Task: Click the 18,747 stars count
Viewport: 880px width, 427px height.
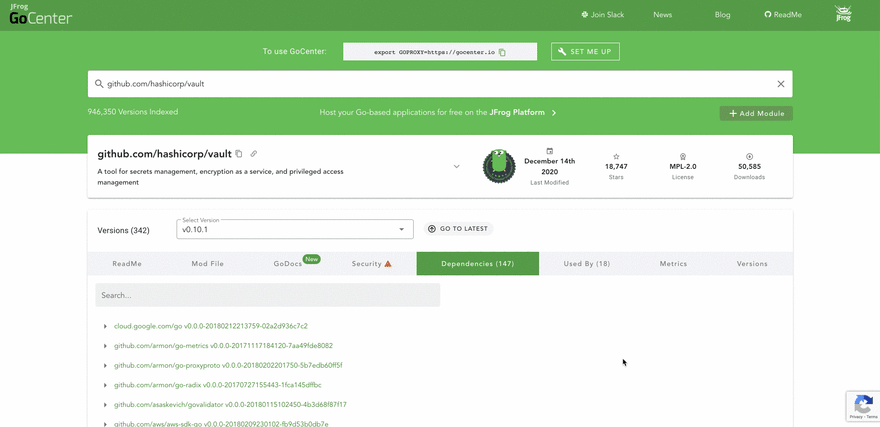Action: (616, 167)
